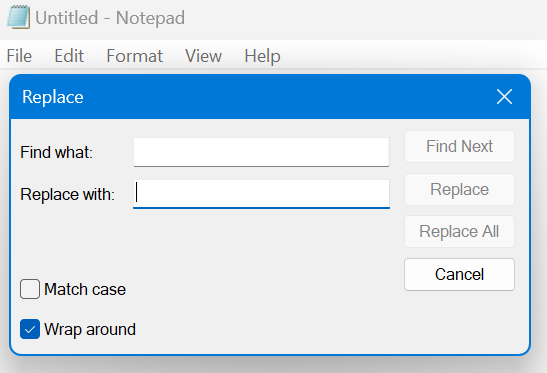547x373 pixels.
Task: Open the Edit menu
Action: [69, 56]
